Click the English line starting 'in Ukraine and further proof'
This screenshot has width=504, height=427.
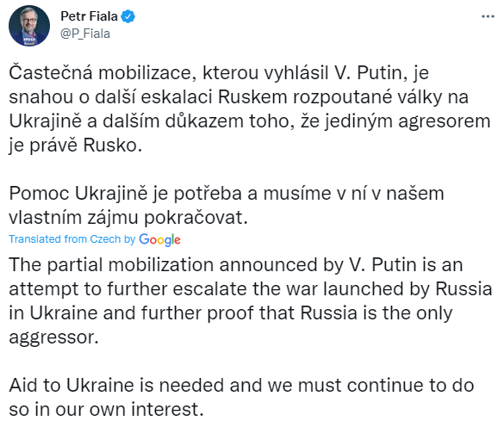click(x=231, y=313)
